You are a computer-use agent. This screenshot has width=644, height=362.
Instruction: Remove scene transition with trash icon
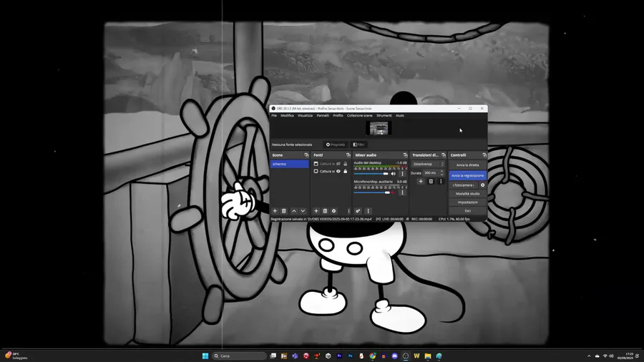[431, 181]
